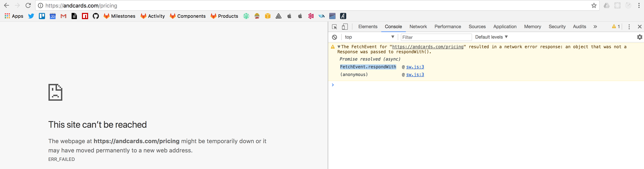Switch to the Sources tab
Image resolution: width=644 pixels, height=169 pixels.
click(x=477, y=27)
